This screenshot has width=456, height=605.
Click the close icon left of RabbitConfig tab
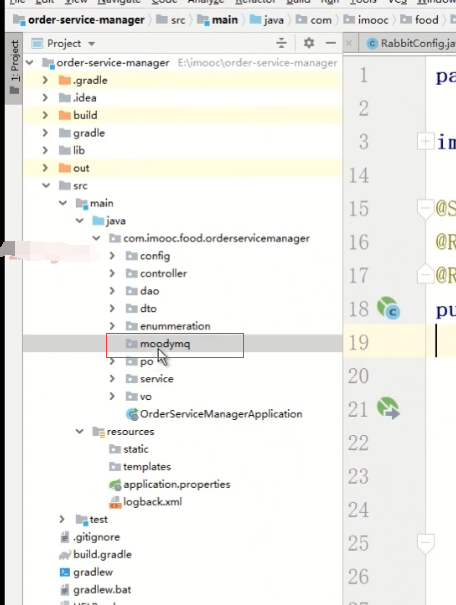pyautogui.click(x=349, y=43)
